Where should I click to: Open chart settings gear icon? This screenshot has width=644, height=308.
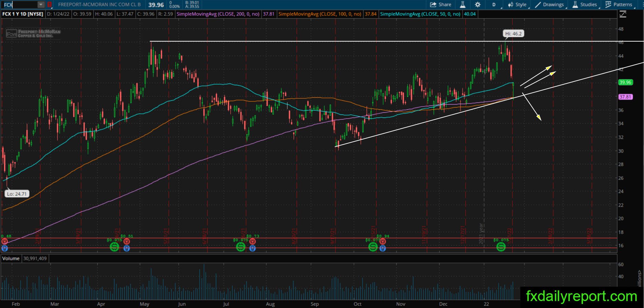point(478,4)
